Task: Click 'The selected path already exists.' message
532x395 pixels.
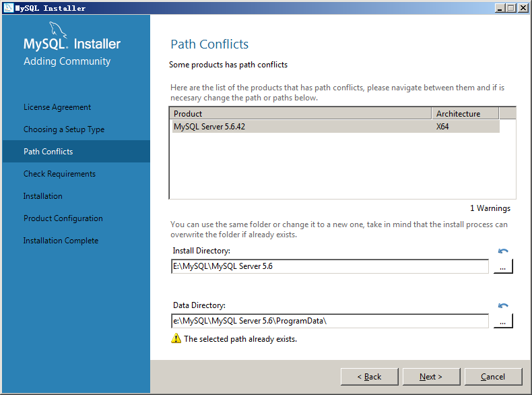Action: pyautogui.click(x=240, y=339)
